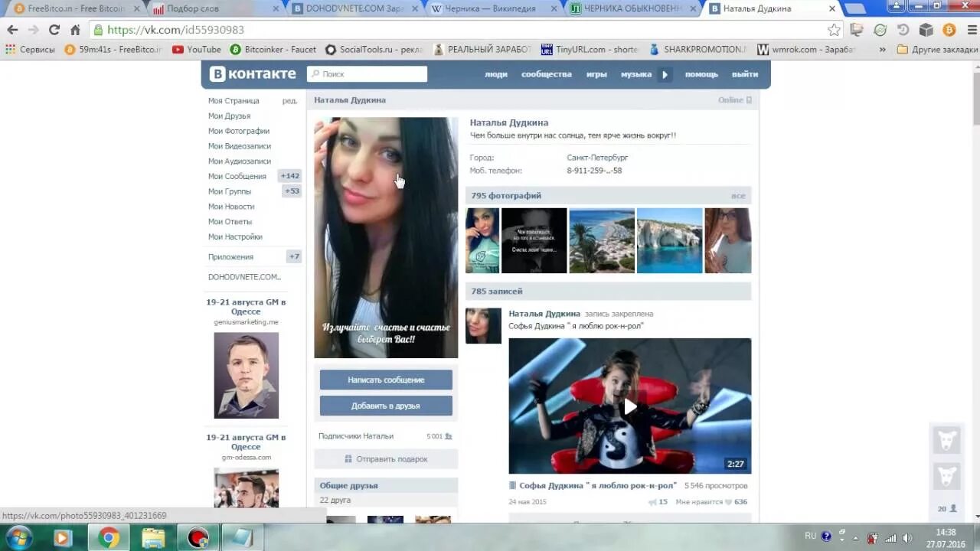Click the TinyURL bookmark
Screen dimensions: 980x551
coord(590,49)
